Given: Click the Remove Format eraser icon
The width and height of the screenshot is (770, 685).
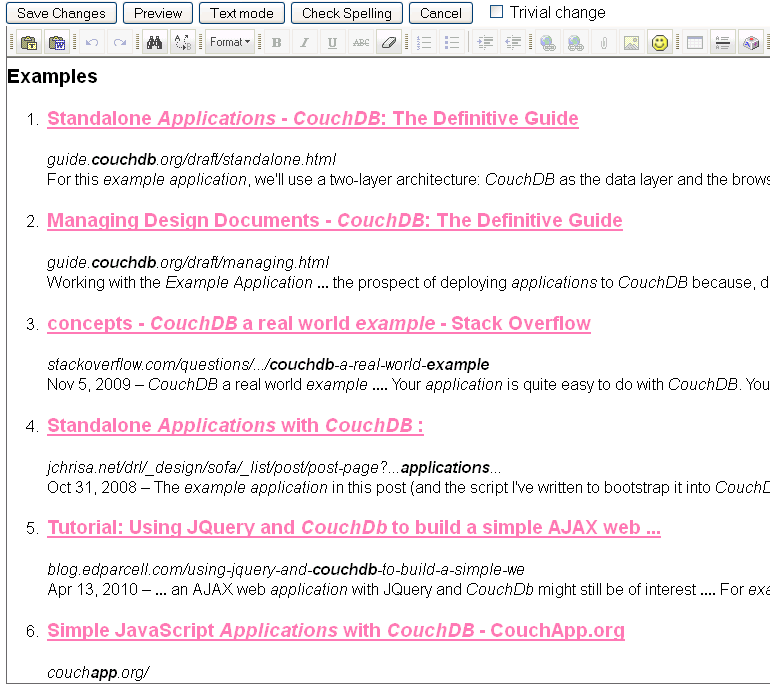Looking at the screenshot, I should click(389, 43).
